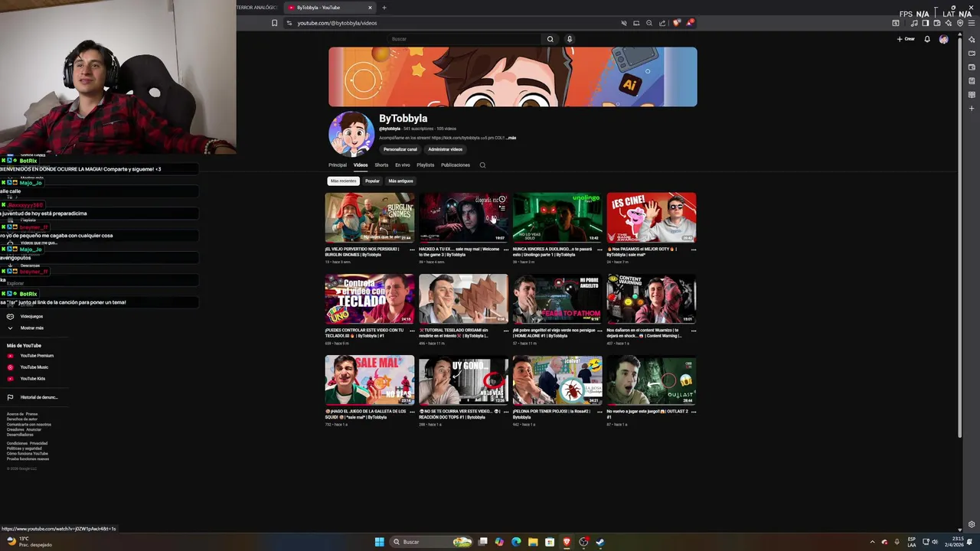Image resolution: width=980 pixels, height=551 pixels.
Task: Switch to the En vivo channel tab
Action: pyautogui.click(x=403, y=165)
